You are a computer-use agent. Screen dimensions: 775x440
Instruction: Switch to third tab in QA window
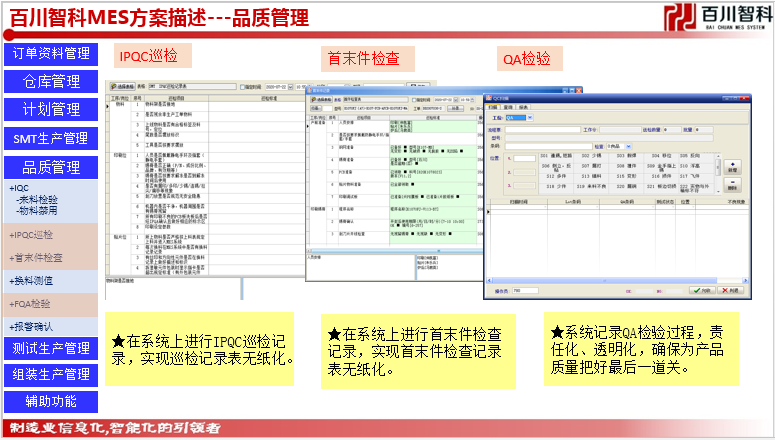pos(523,107)
